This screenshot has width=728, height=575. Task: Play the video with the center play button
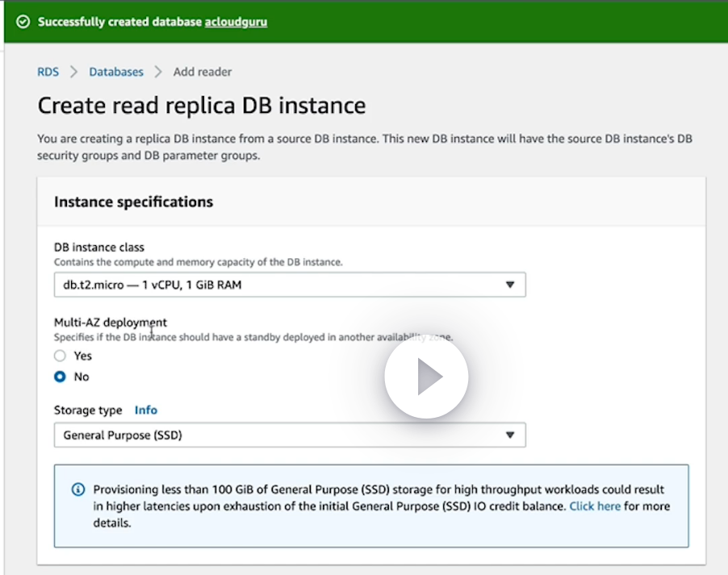click(x=426, y=377)
